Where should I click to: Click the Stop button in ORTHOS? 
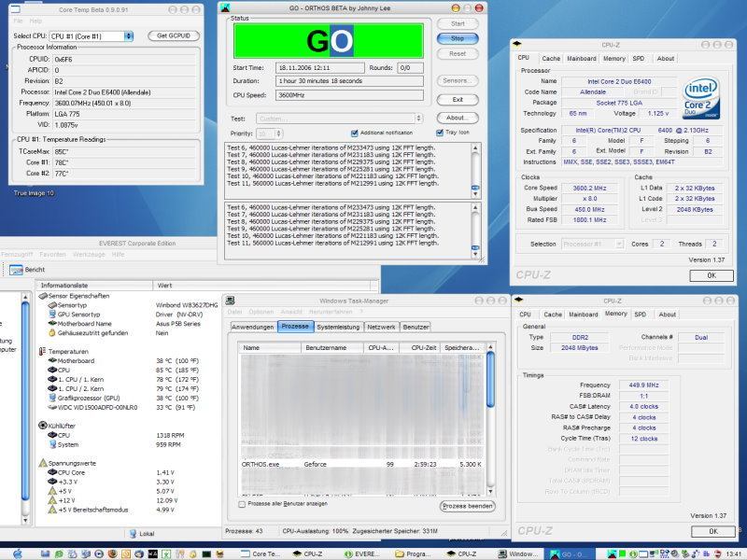click(x=458, y=38)
